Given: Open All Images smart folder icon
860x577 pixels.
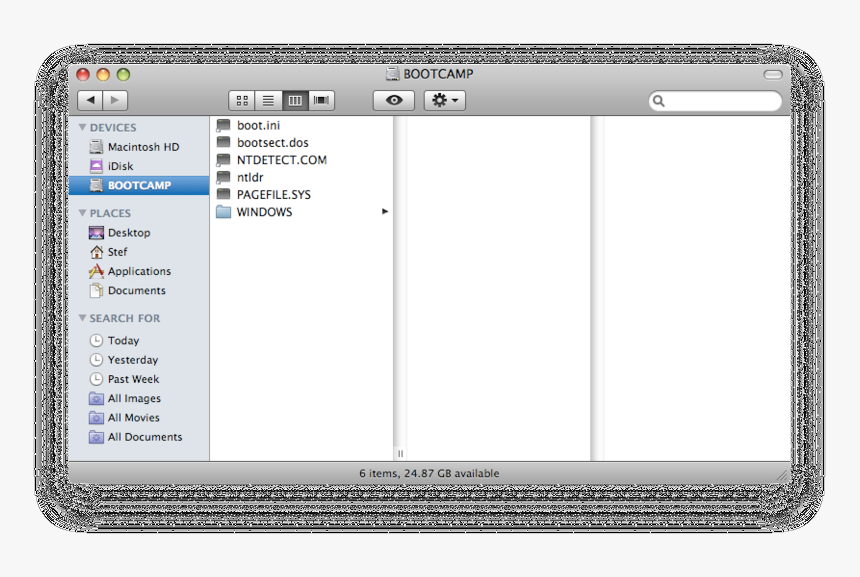Looking at the screenshot, I should (x=96, y=398).
